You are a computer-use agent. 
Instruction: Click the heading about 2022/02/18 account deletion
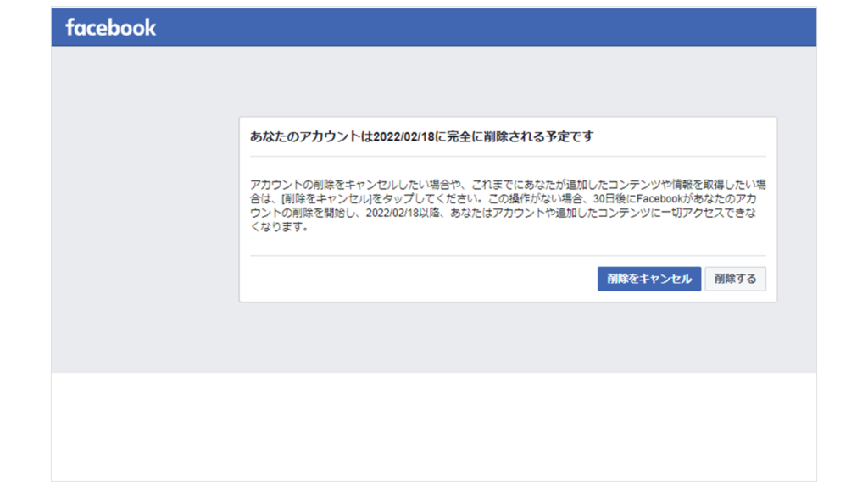(x=422, y=136)
